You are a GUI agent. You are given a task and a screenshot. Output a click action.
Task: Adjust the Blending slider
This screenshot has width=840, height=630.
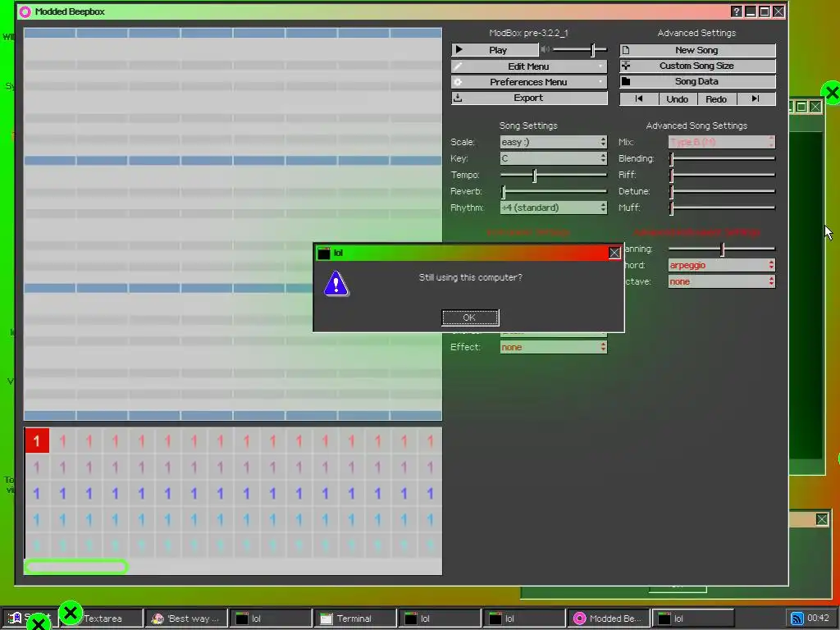click(x=722, y=158)
